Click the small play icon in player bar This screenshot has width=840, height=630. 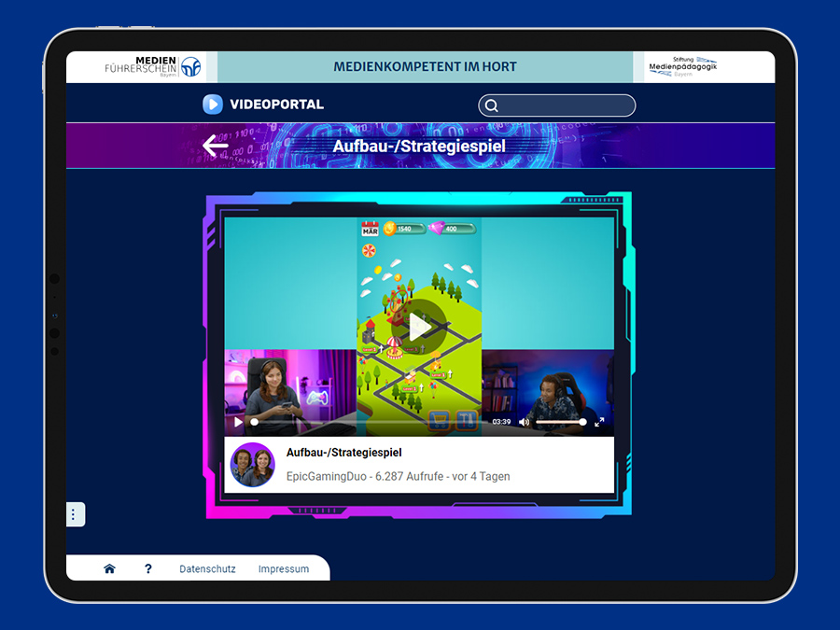coord(238,422)
